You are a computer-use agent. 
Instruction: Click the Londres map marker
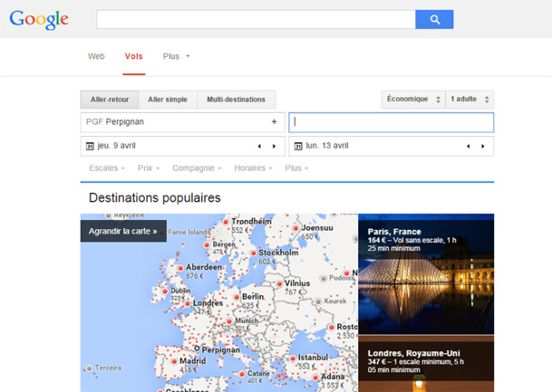pyautogui.click(x=188, y=303)
